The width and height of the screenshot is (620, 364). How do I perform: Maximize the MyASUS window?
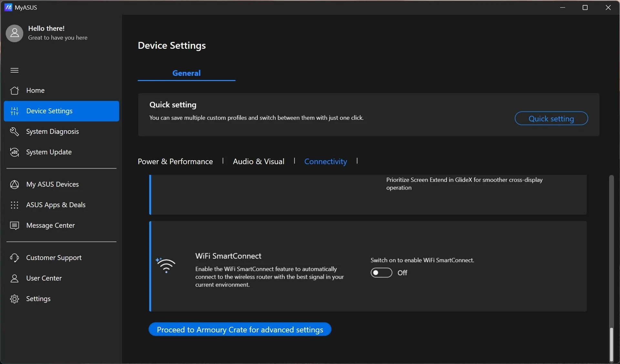(x=585, y=7)
